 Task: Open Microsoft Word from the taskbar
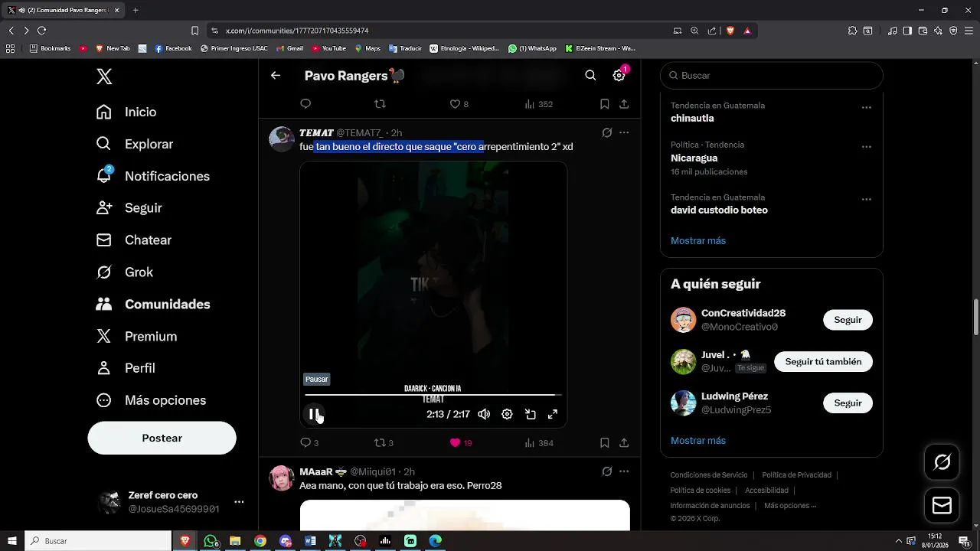click(x=310, y=541)
